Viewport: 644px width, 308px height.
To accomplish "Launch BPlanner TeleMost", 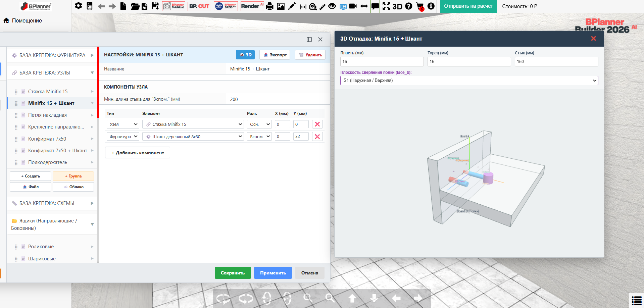I will pyautogui.click(x=174, y=6).
